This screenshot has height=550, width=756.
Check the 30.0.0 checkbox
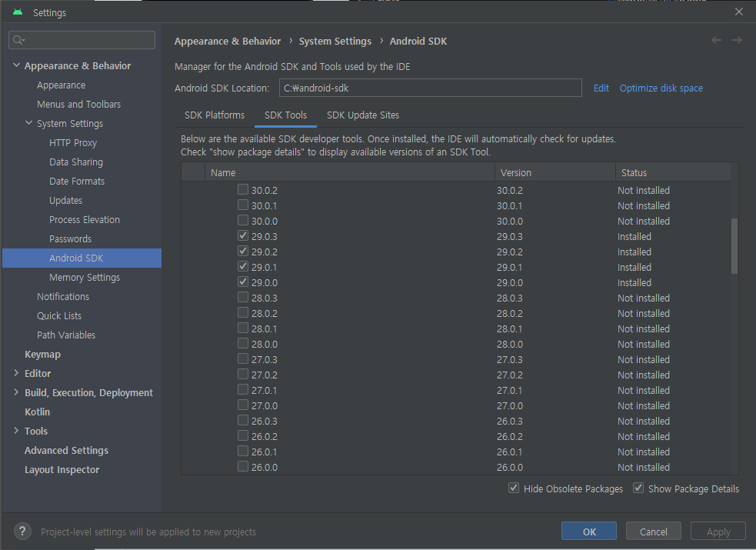click(243, 220)
